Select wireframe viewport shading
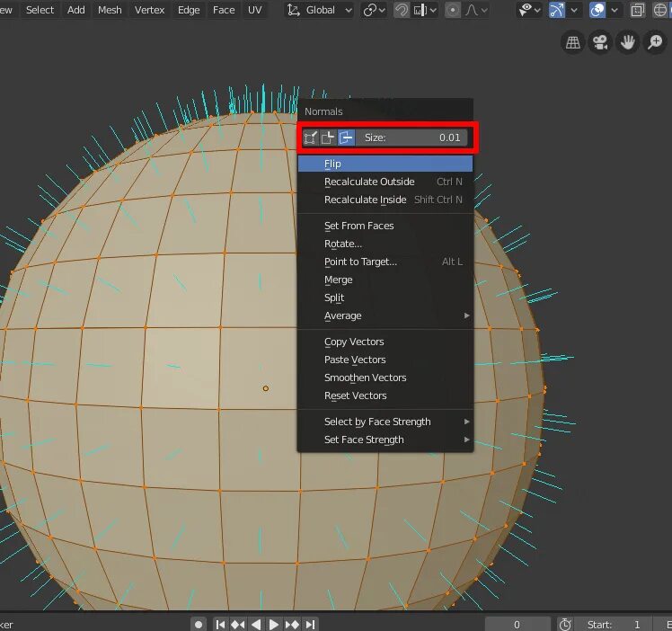The width and height of the screenshot is (672, 631). coord(660,10)
